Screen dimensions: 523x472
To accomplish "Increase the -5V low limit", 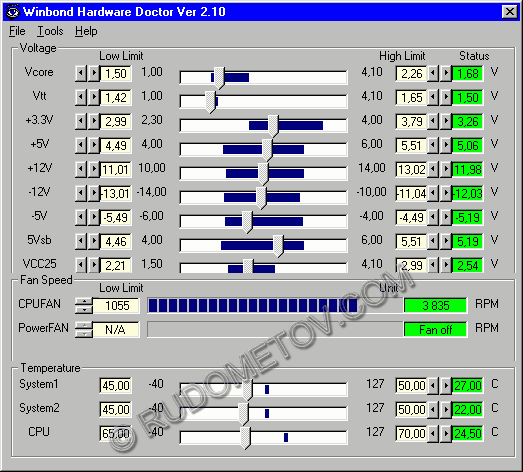I will pyautogui.click(x=94, y=217).
